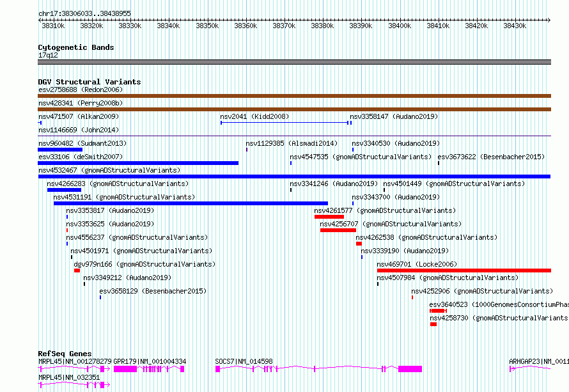Click the RefSeq Genes track title
This screenshot has height=392, width=569.
click(65, 354)
